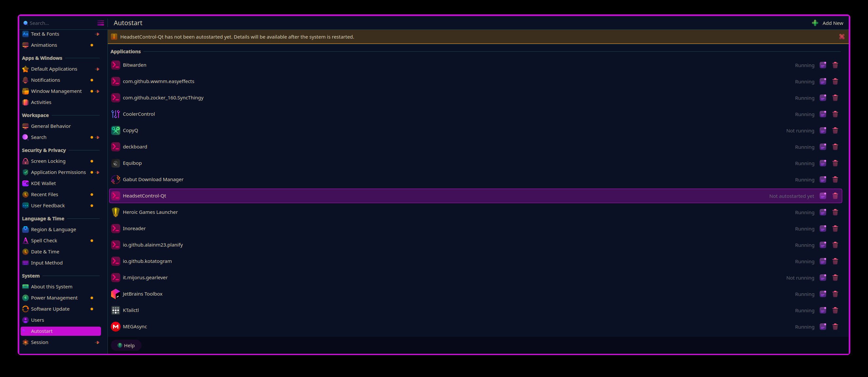Click the Help button

(x=126, y=345)
